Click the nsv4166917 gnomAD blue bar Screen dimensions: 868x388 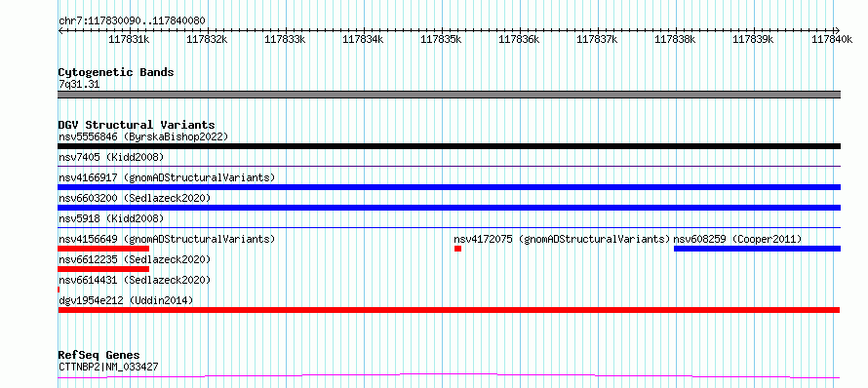point(449,187)
